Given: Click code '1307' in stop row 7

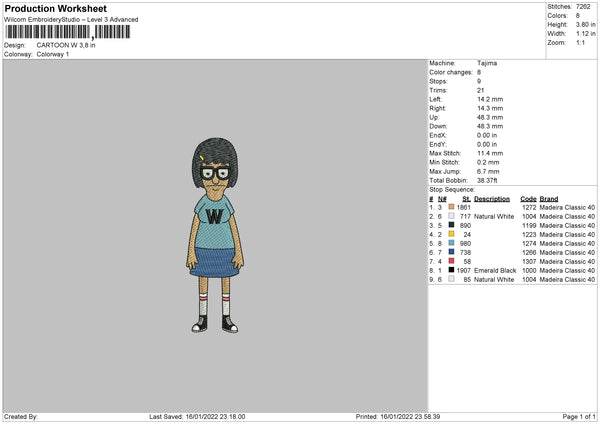Looking at the screenshot, I should tap(529, 261).
